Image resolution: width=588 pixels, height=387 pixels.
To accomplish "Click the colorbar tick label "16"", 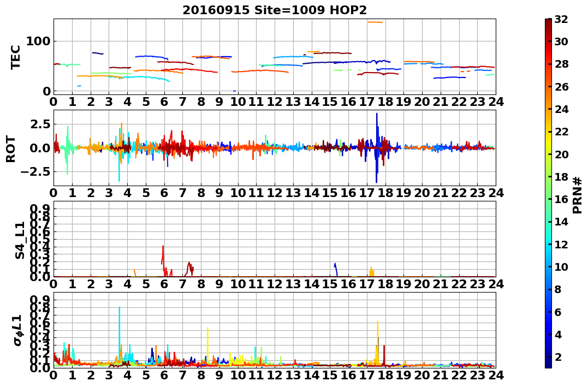I will pyautogui.click(x=561, y=199).
